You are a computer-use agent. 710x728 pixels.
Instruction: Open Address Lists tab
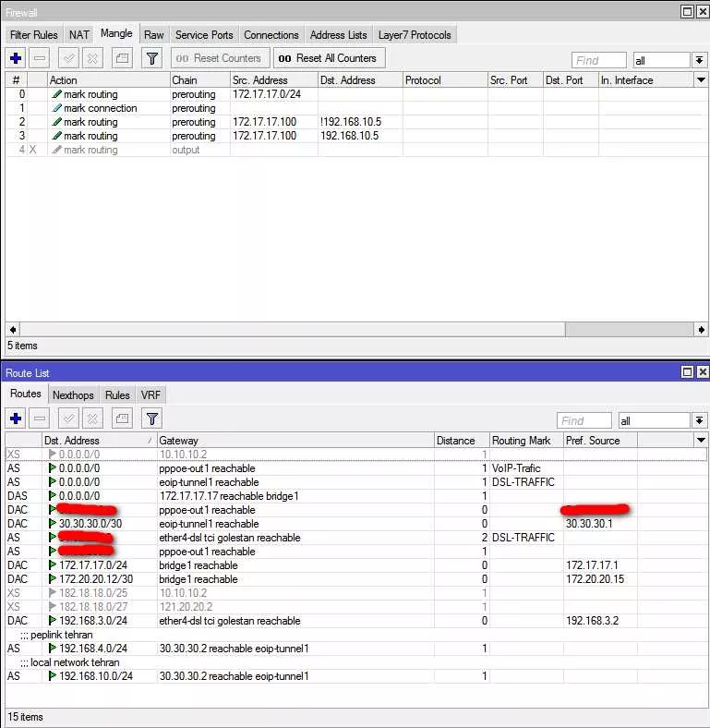[338, 35]
